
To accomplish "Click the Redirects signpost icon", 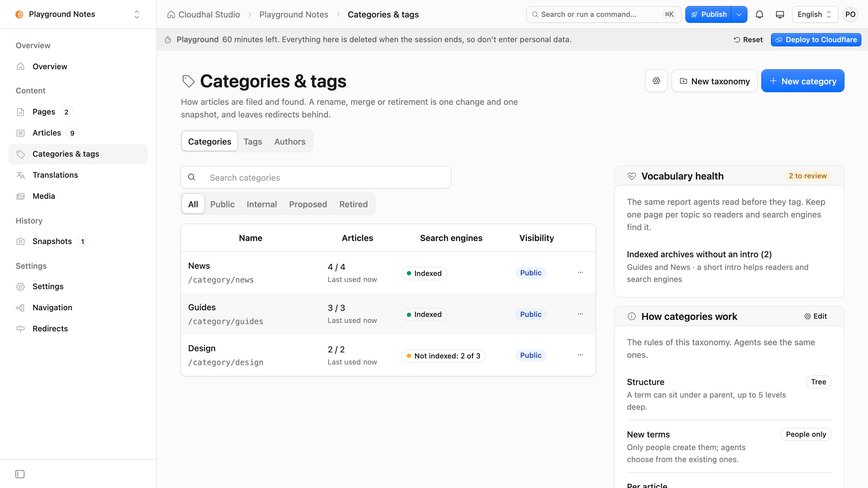I will tap(20, 329).
